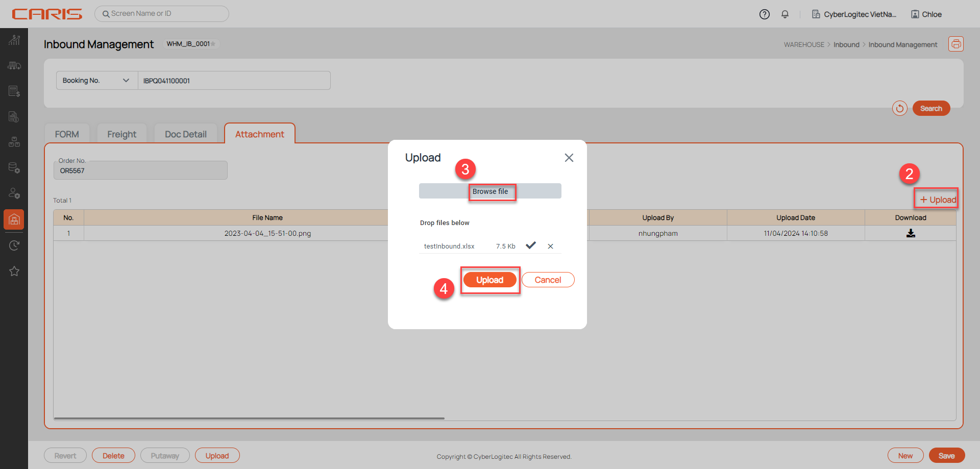Viewport: 980px width, 469px height.
Task: Open the favorites star in sidebar
Action: (14, 271)
